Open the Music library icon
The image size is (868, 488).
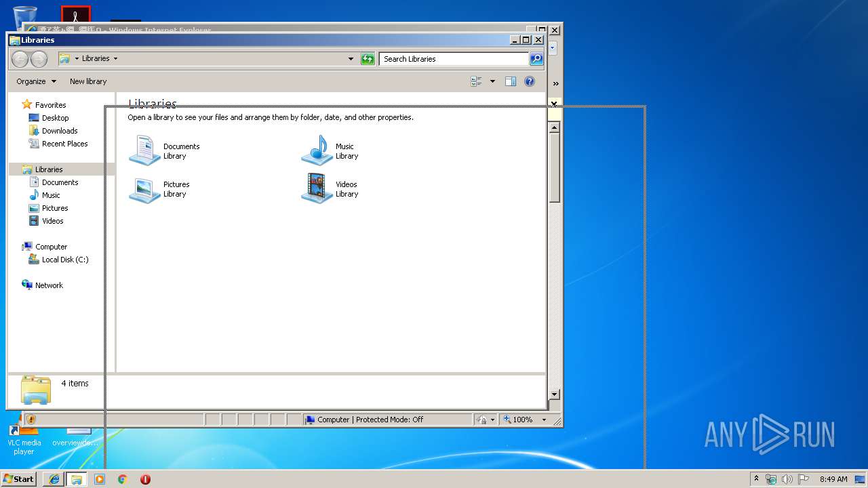[x=317, y=150]
